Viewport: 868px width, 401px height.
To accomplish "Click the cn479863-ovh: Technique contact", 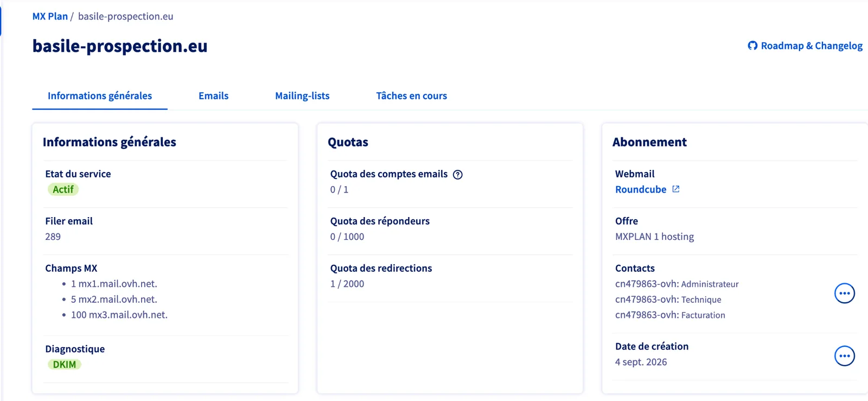I will 668,300.
